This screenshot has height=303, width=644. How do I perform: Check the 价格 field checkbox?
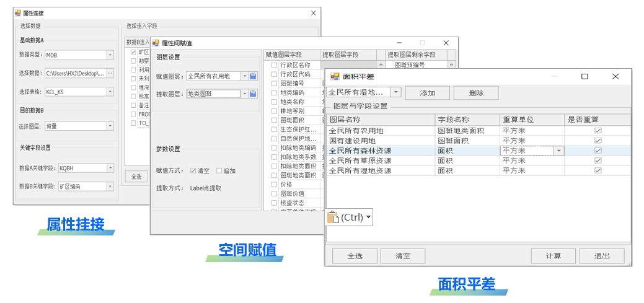(274, 185)
